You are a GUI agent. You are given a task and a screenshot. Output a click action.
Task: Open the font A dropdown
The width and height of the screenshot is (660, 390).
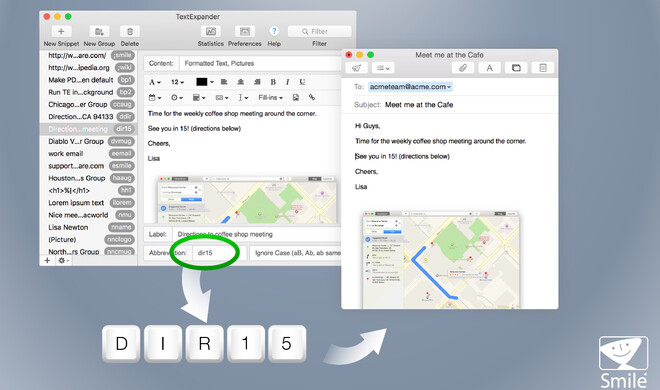click(155, 82)
